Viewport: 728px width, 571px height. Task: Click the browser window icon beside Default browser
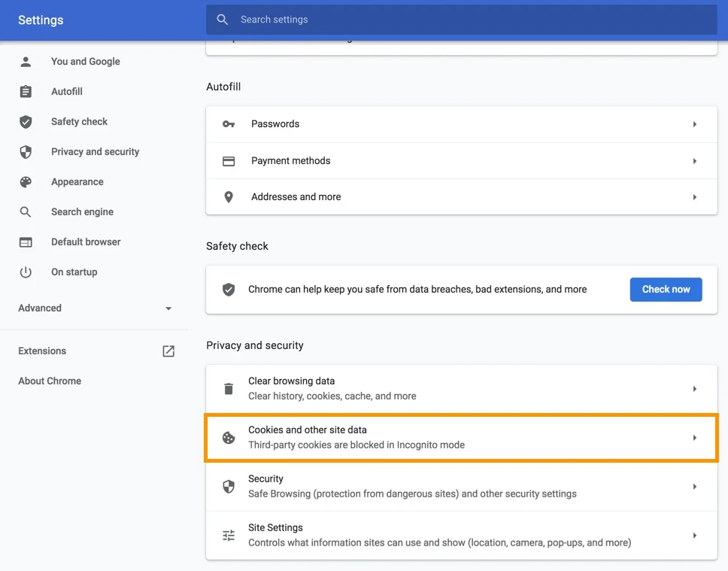26,242
